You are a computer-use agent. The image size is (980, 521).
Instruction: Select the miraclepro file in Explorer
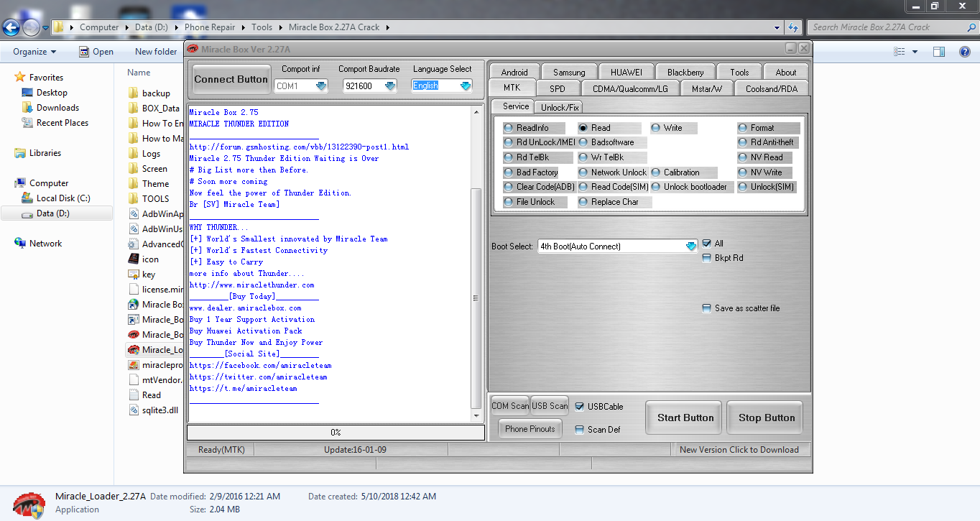point(155,365)
